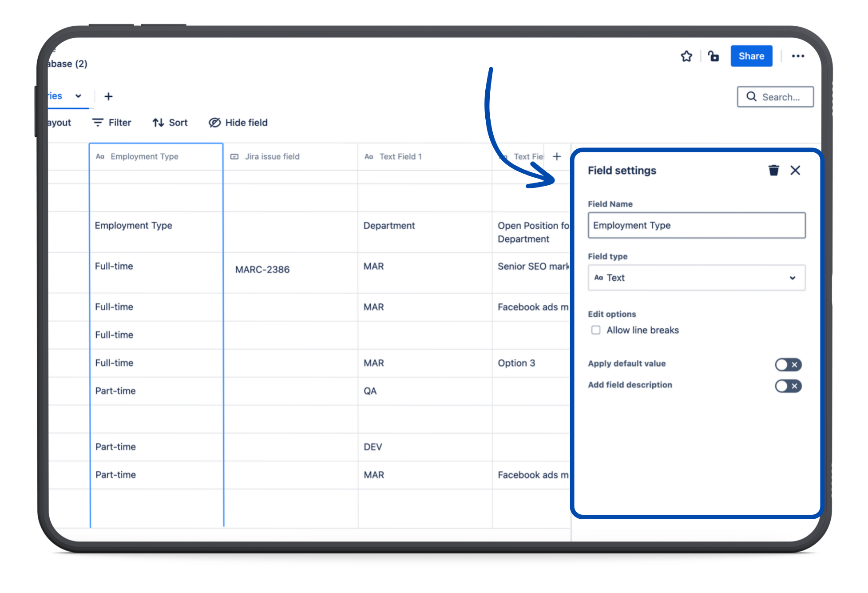Click the add new field plus icon
The height and width of the screenshot is (593, 868).
[x=557, y=156]
